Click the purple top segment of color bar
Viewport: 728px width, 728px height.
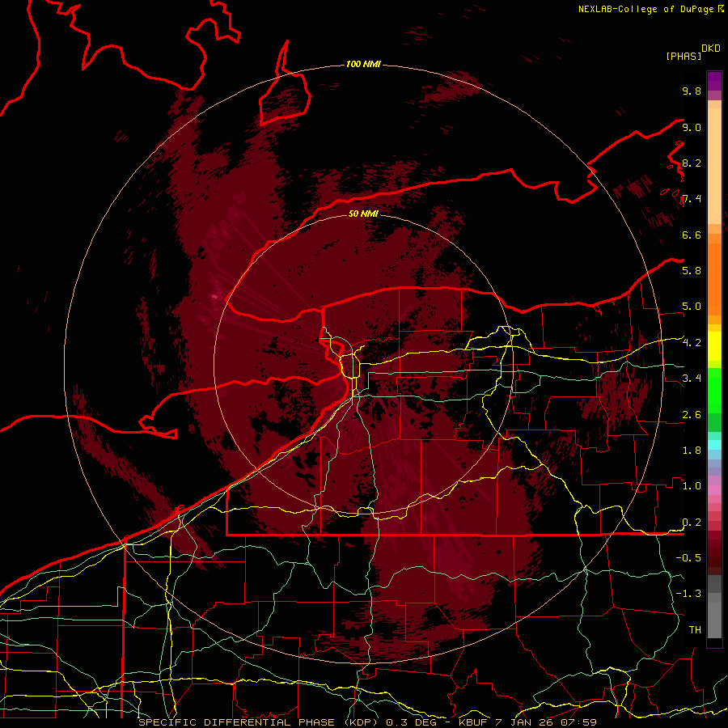pos(714,81)
